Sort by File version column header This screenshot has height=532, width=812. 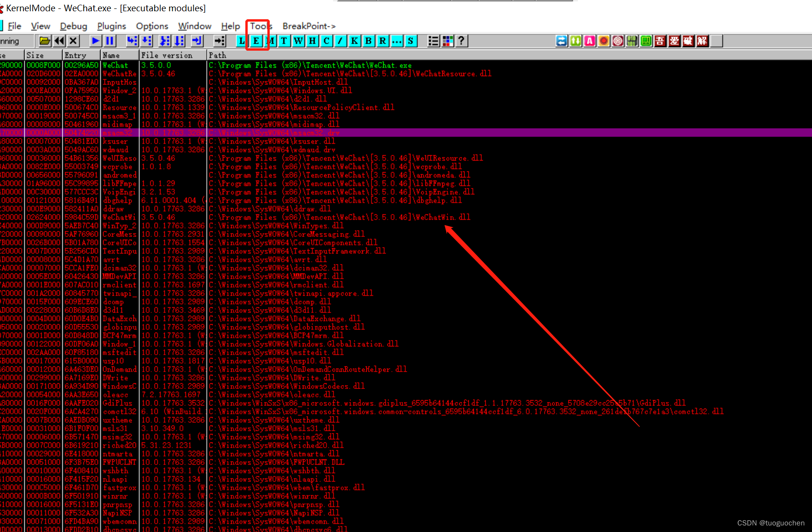173,55
